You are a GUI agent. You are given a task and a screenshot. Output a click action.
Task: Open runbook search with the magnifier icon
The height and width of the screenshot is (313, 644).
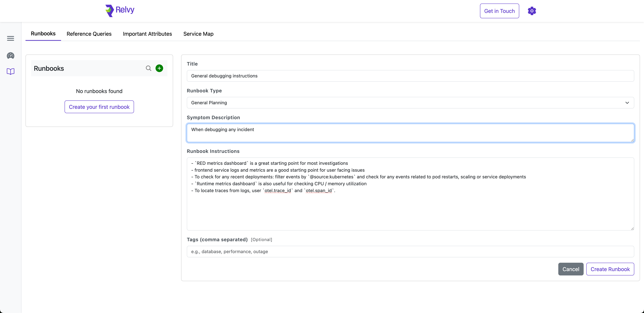(x=148, y=68)
